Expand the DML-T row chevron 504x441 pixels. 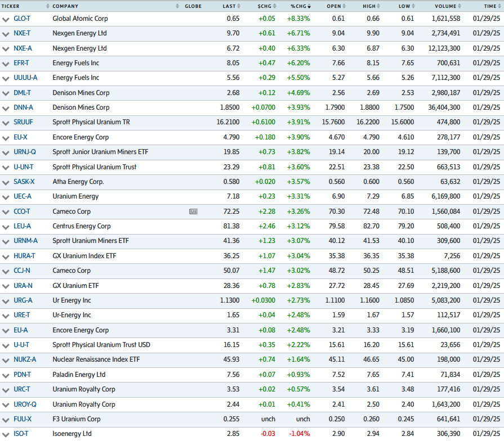[x=6, y=93]
